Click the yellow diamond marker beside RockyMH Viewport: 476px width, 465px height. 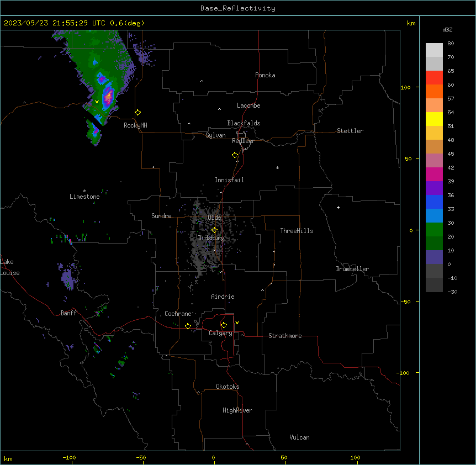pos(138,113)
